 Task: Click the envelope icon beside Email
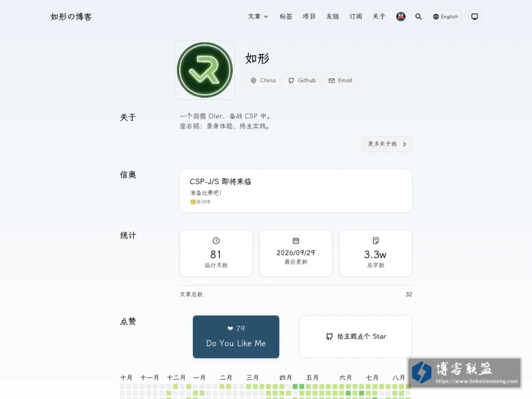[x=332, y=81]
